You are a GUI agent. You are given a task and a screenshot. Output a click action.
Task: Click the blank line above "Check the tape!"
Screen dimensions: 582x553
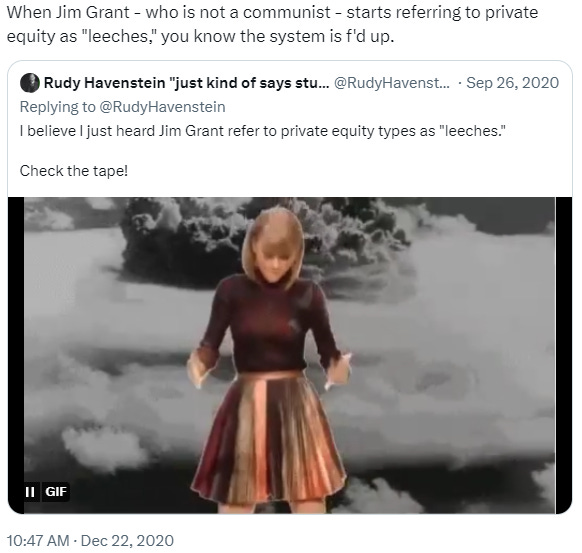(290, 151)
